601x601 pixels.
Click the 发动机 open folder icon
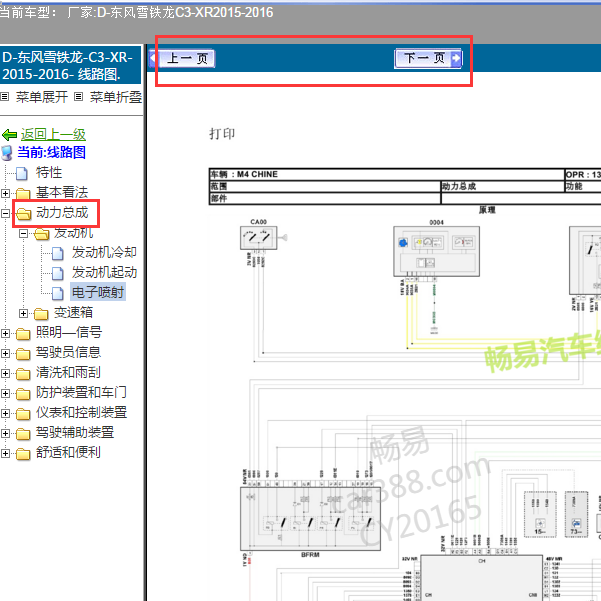(41, 233)
